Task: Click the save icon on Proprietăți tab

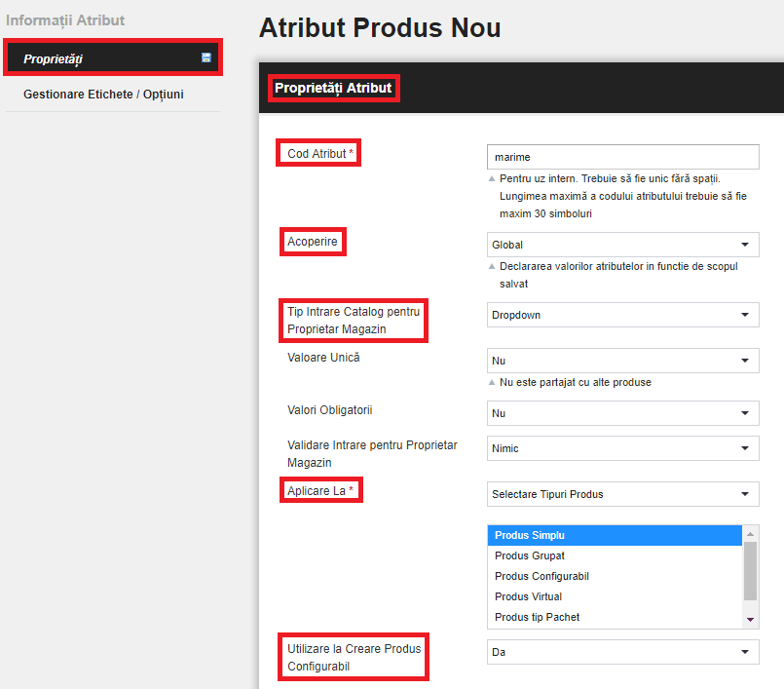Action: tap(206, 57)
